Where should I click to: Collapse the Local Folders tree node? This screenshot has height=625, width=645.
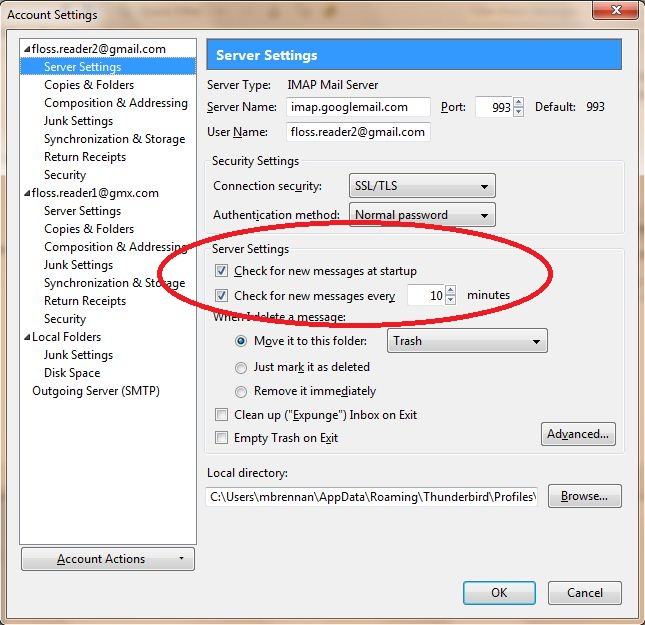(x=26, y=337)
